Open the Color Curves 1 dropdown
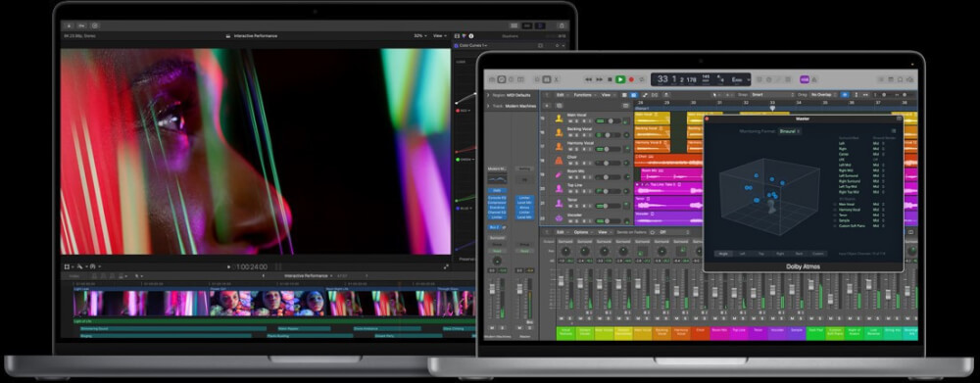The image size is (980, 383). pyautogui.click(x=472, y=46)
